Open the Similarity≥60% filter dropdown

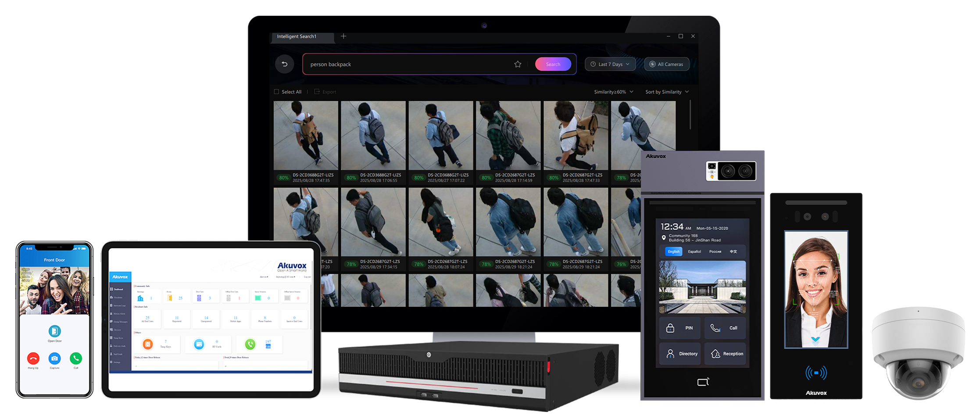pos(613,92)
